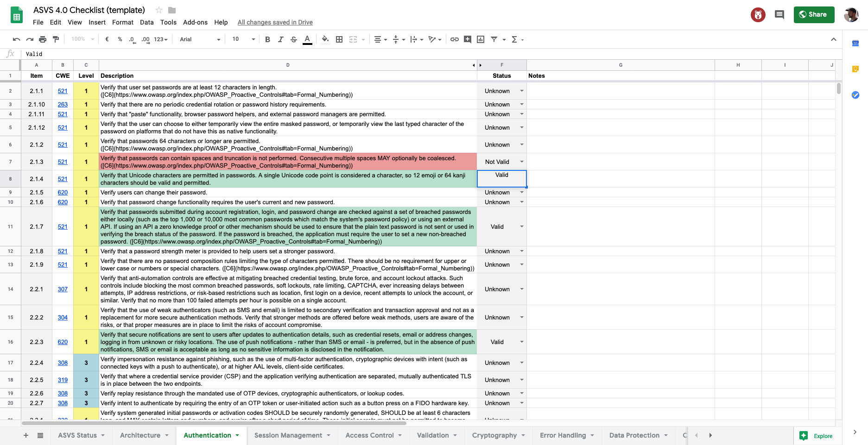This screenshot has width=868, height=445.
Task: Click the redo arrow icon
Action: pyautogui.click(x=30, y=39)
